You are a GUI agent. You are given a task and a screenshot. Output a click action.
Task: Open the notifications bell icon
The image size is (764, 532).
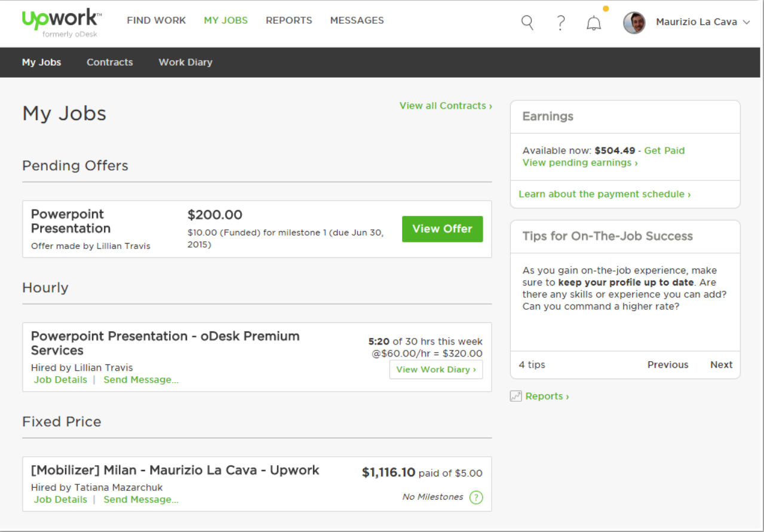point(594,23)
